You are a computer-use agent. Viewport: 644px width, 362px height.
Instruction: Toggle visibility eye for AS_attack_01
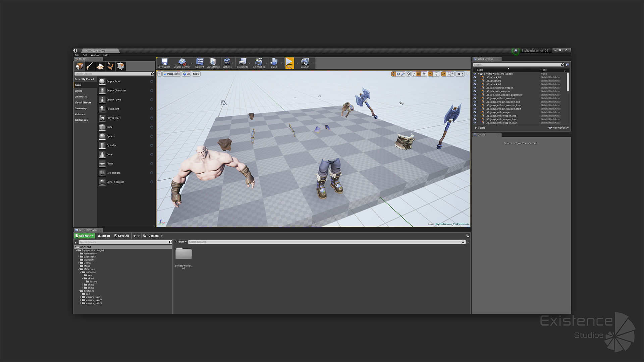475,77
